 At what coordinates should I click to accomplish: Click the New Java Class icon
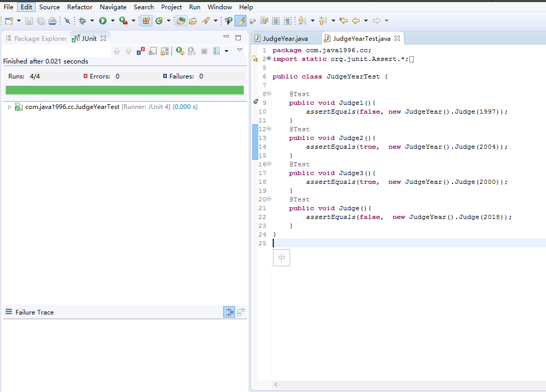159,21
